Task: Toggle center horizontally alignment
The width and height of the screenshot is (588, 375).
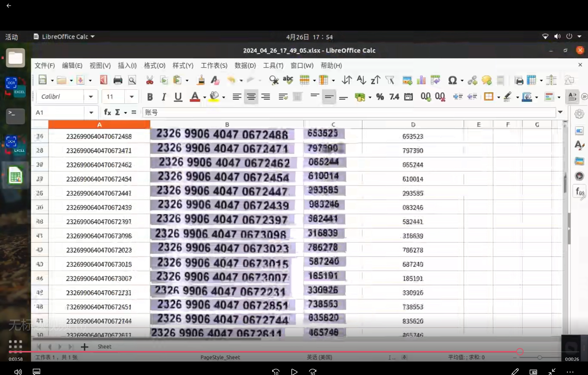Action: (251, 97)
